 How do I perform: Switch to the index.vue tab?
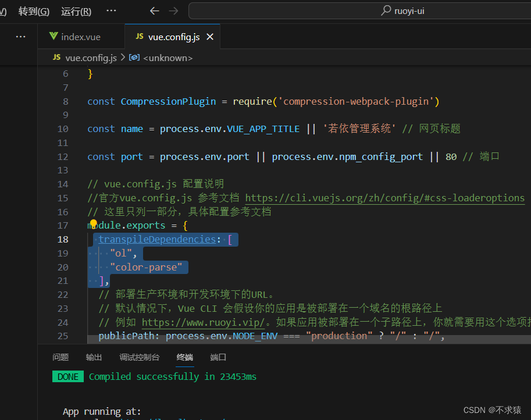81,37
